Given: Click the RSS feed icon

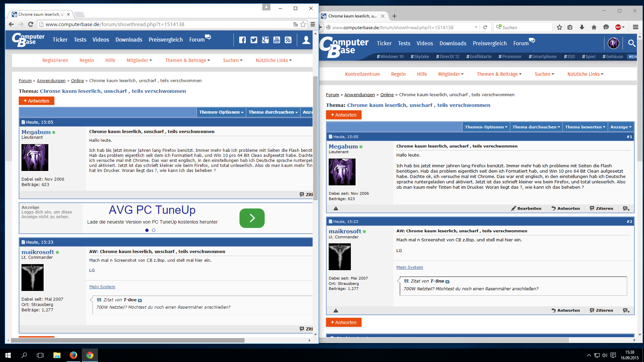Looking at the screenshot, I should pyautogui.click(x=288, y=40).
